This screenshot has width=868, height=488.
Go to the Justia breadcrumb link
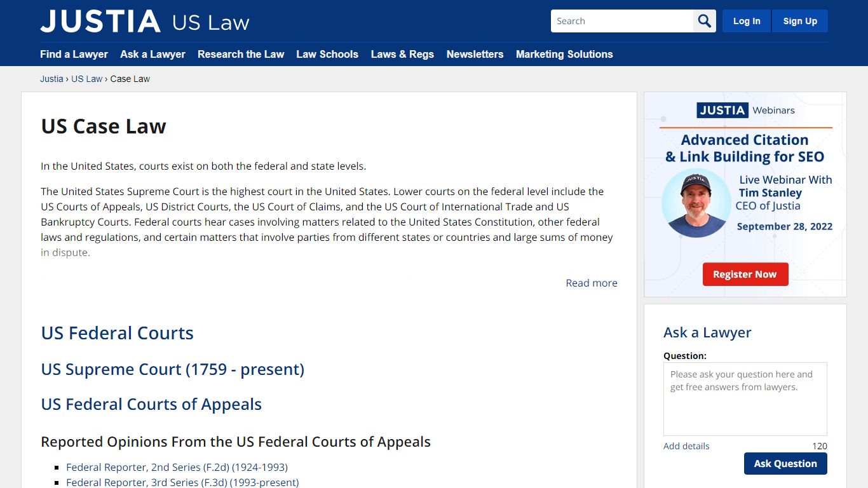(51, 79)
